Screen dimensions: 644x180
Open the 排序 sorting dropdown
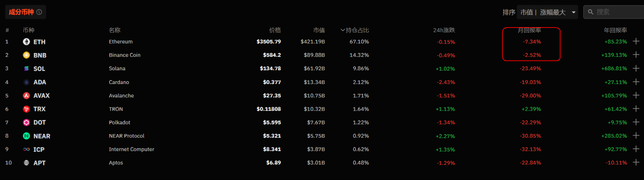547,12
